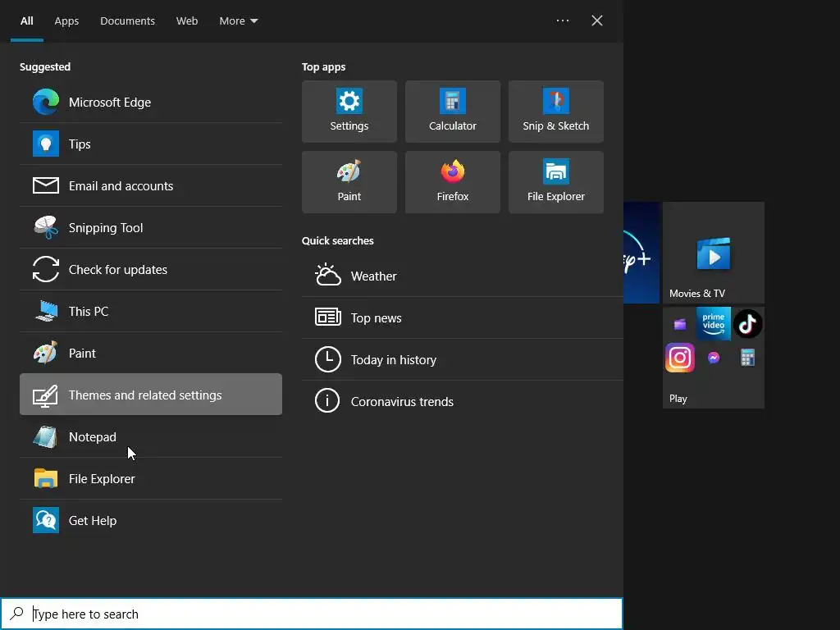The height and width of the screenshot is (630, 840).
Task: Launch Firefox from Top apps
Action: point(453,182)
